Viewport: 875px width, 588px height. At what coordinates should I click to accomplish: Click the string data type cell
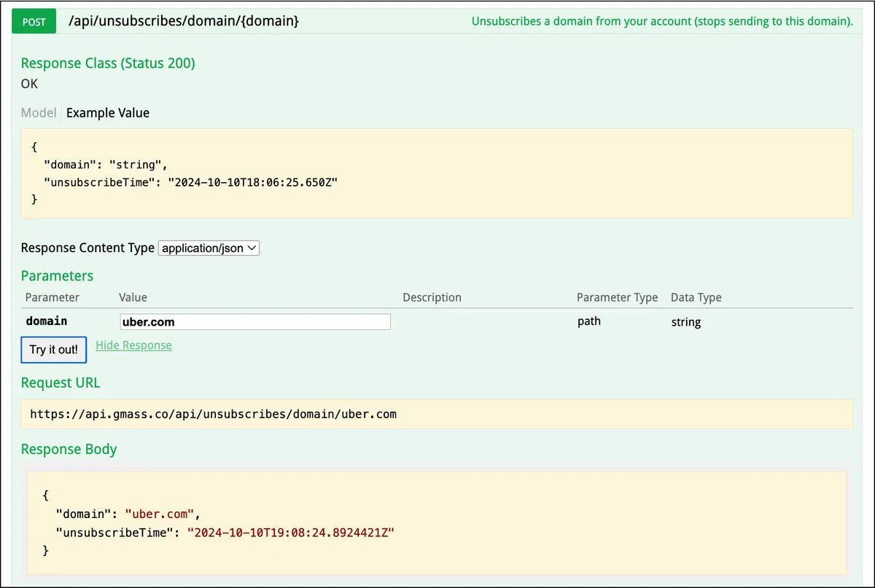click(686, 322)
